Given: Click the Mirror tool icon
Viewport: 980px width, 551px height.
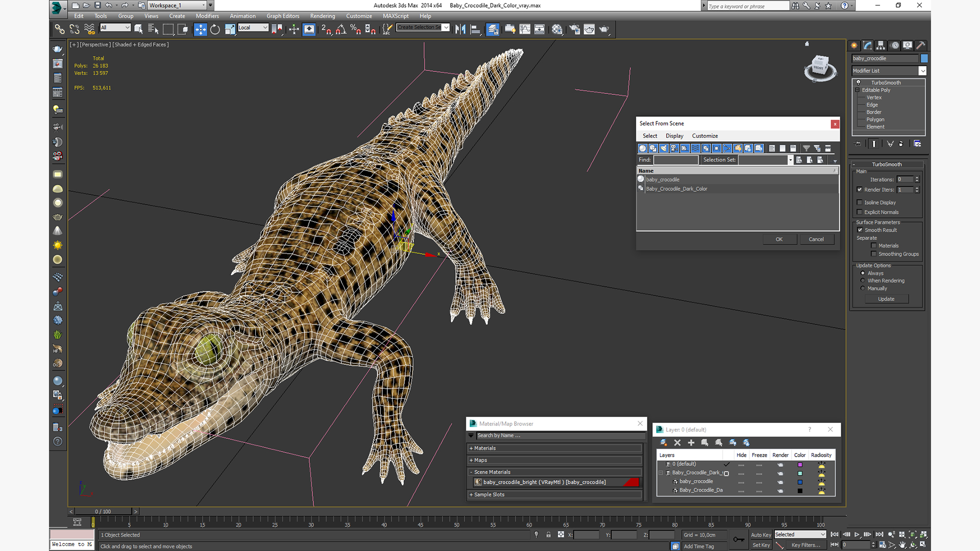Looking at the screenshot, I should pyautogui.click(x=460, y=30).
